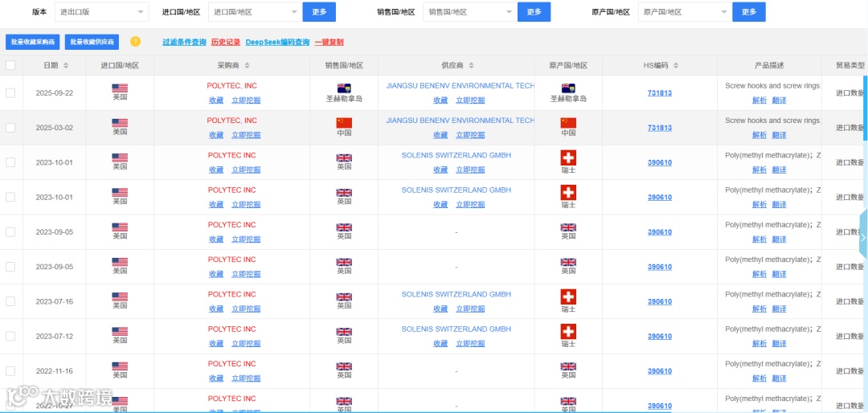Click China flag in 2025-03-02 sales country cell
Viewport: 868px width, 413px height.
pos(344,123)
